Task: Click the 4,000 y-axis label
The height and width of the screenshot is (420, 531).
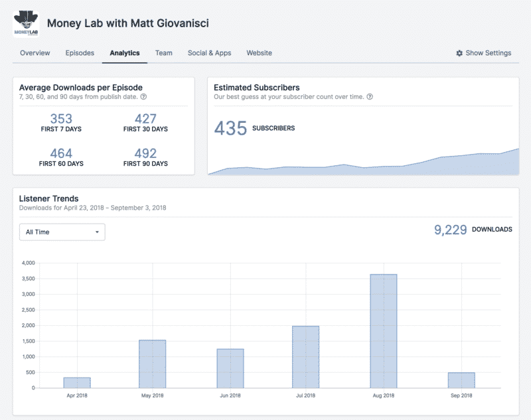Action: click(29, 263)
